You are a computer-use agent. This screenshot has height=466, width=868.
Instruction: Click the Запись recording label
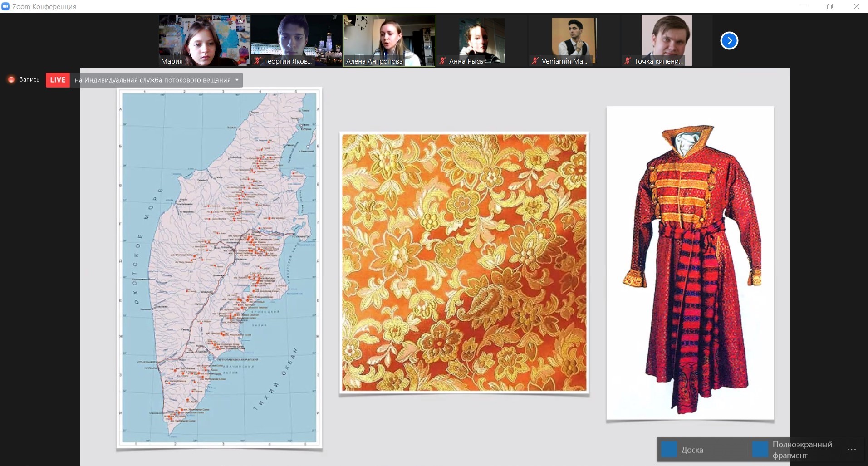coord(29,80)
